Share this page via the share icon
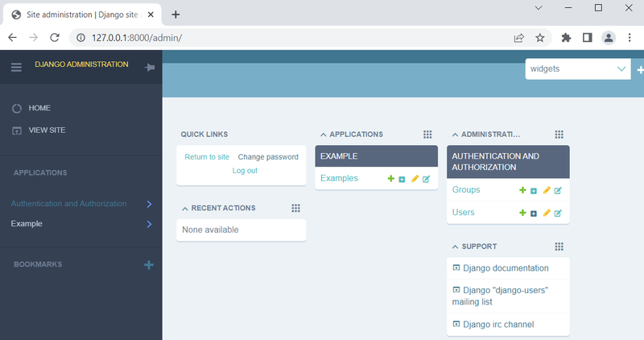 pos(518,38)
